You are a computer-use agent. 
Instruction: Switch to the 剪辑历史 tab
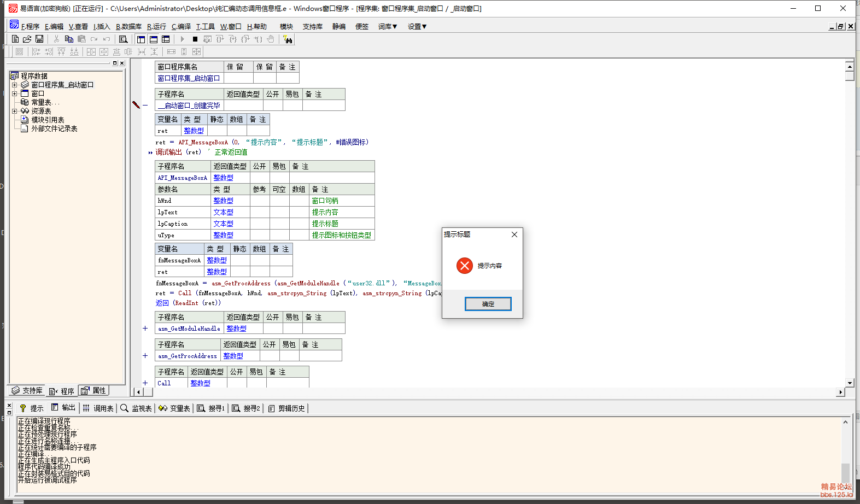286,408
